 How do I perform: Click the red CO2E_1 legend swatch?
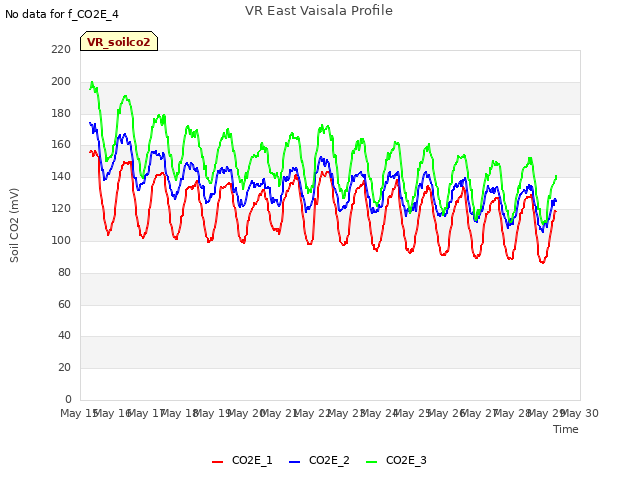pos(218,461)
